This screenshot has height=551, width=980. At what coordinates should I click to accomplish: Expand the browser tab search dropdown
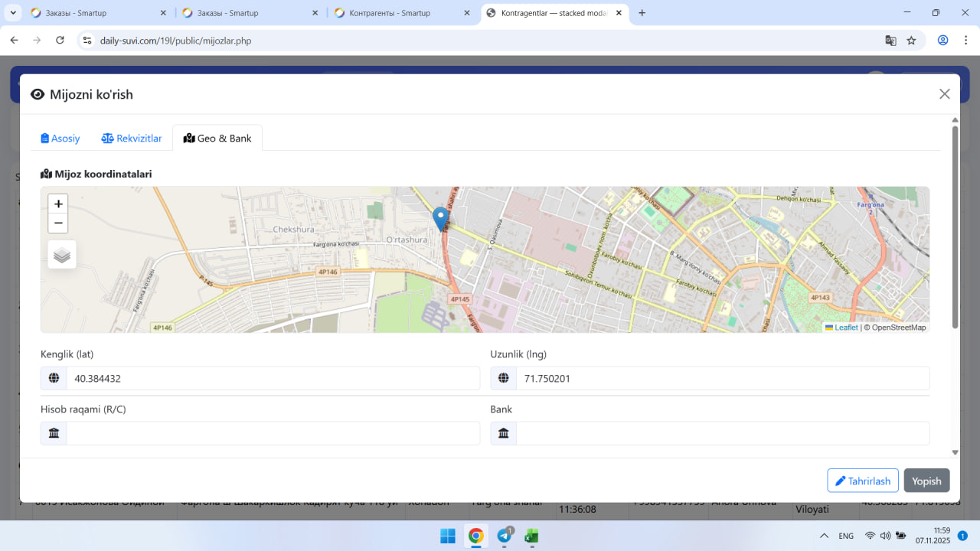click(x=13, y=13)
